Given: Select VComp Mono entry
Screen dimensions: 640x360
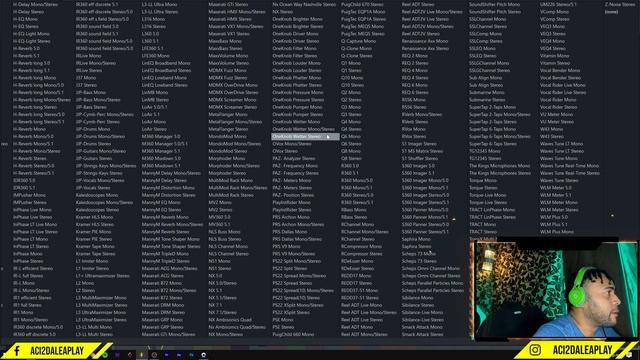Looking at the screenshot, I should [554, 12].
